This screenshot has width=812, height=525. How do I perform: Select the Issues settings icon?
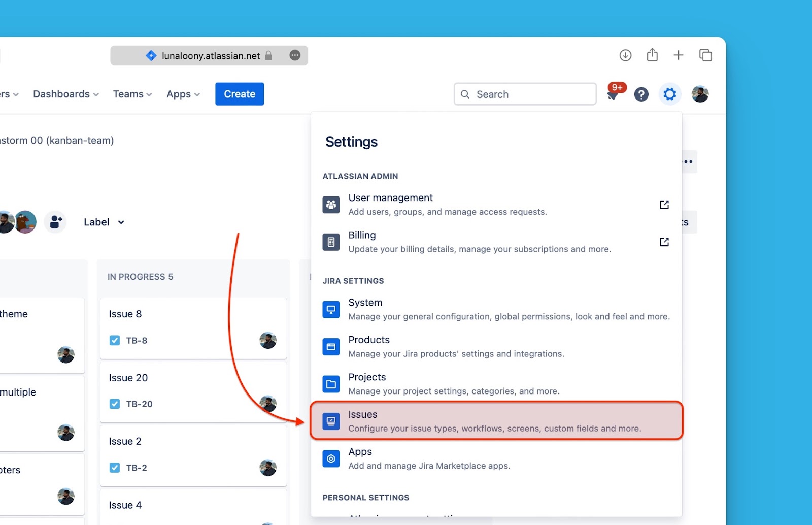tap(331, 421)
